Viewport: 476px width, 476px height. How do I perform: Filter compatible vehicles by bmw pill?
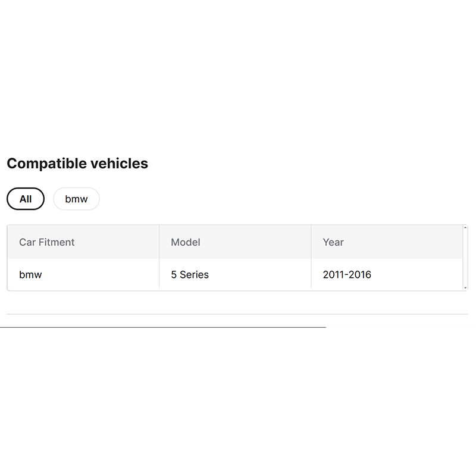[76, 199]
